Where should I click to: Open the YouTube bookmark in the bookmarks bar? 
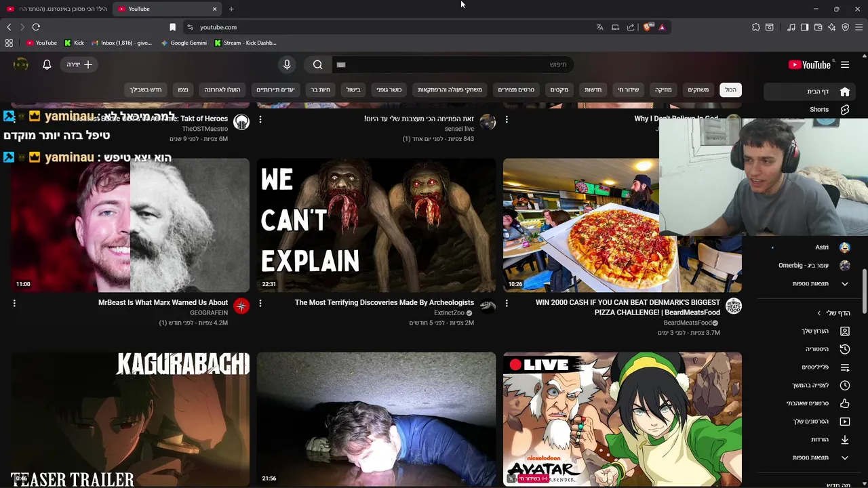tap(41, 43)
